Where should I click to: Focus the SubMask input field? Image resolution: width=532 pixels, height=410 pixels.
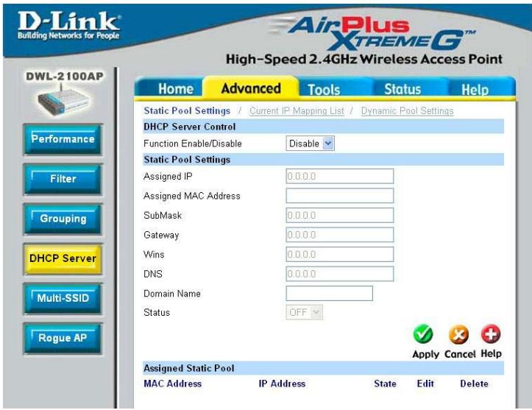340,215
